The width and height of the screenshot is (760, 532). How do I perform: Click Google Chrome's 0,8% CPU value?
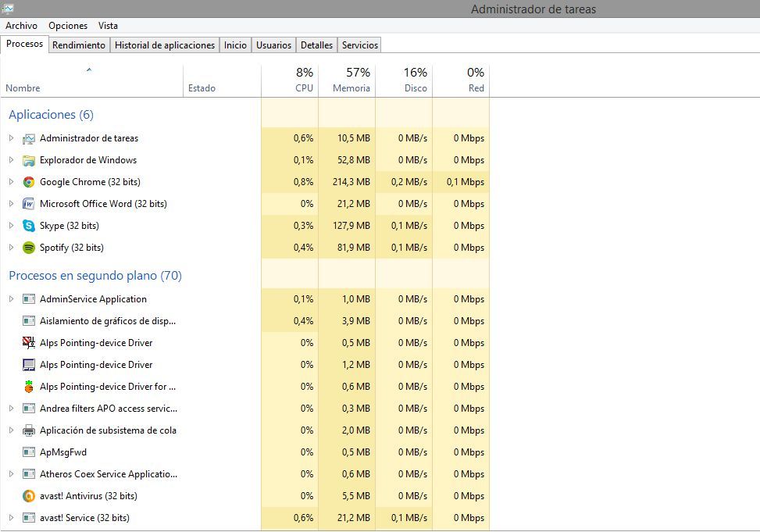coord(303,182)
